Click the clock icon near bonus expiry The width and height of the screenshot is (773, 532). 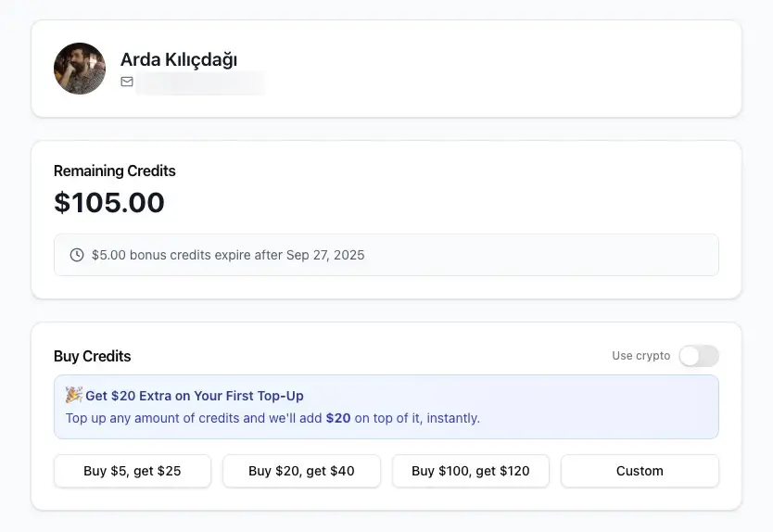coord(77,255)
